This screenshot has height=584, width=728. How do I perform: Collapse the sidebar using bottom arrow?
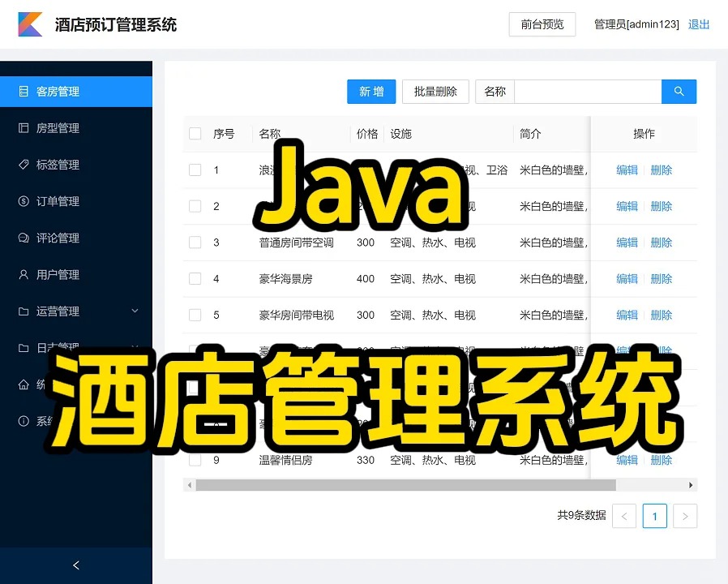(76, 565)
